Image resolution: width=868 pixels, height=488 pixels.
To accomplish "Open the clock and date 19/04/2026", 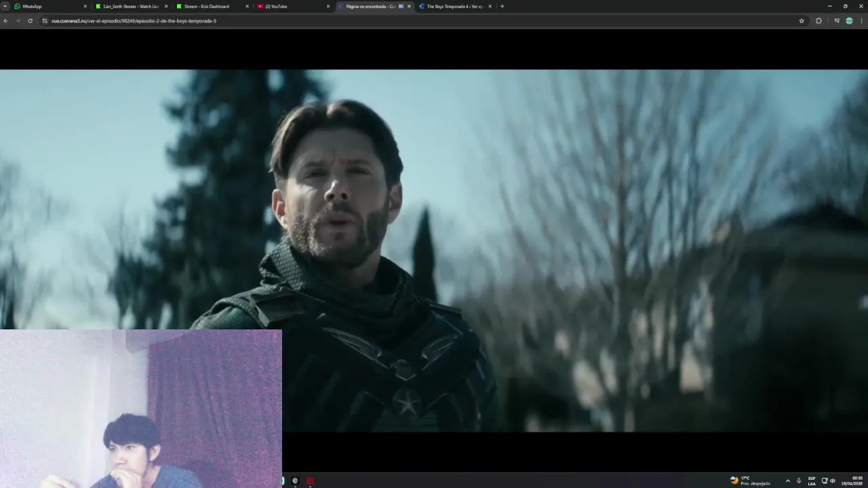I will pyautogui.click(x=852, y=481).
